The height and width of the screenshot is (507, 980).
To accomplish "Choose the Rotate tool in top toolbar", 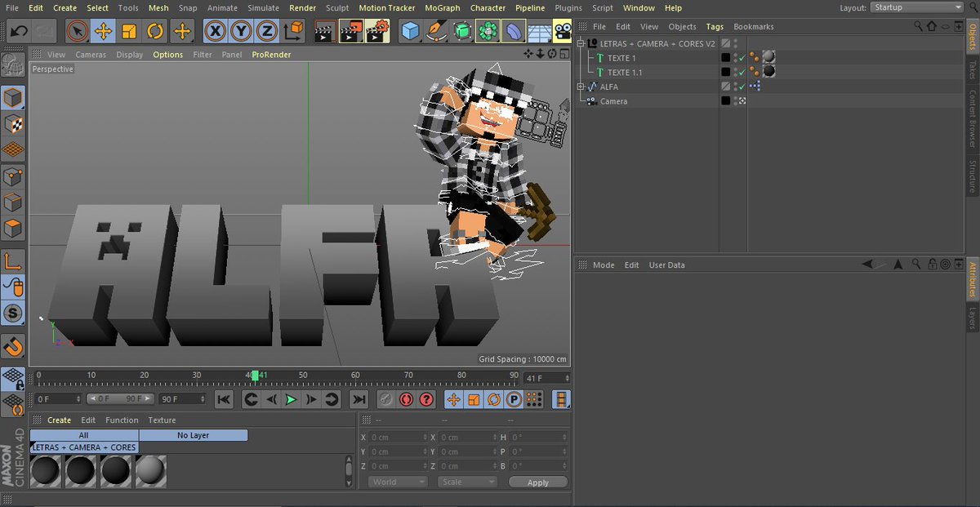I will tap(155, 31).
